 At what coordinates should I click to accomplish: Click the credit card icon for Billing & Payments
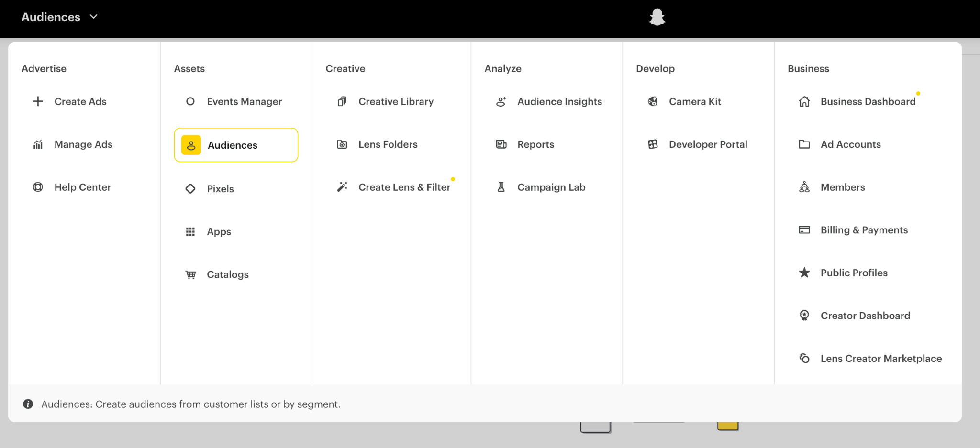(804, 230)
